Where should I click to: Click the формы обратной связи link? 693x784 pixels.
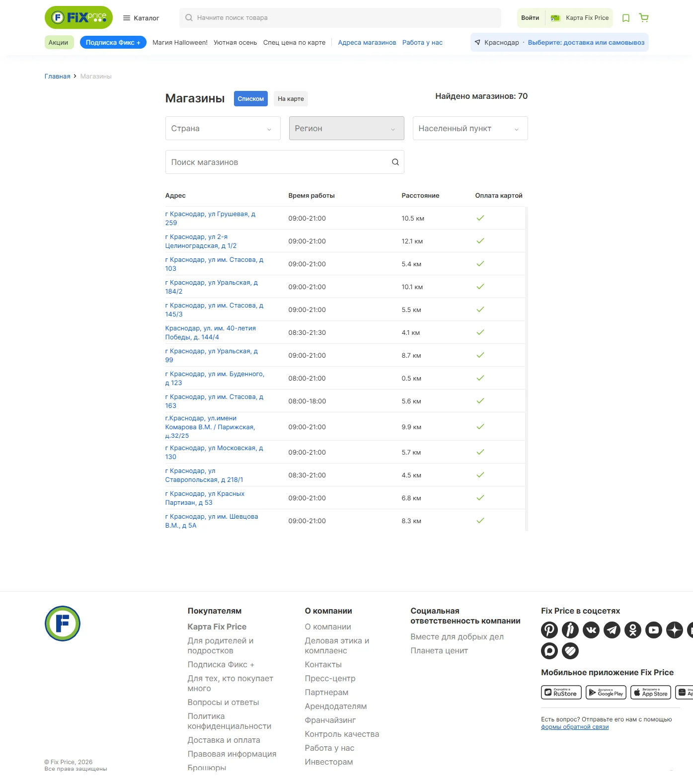point(575,727)
